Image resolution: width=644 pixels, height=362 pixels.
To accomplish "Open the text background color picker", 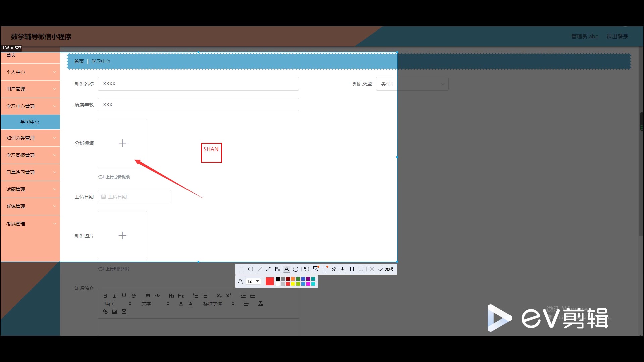I will coord(190,304).
